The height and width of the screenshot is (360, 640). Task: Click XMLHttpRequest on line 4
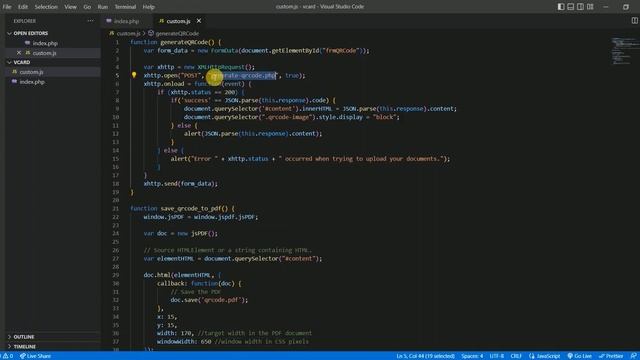pyautogui.click(x=221, y=67)
